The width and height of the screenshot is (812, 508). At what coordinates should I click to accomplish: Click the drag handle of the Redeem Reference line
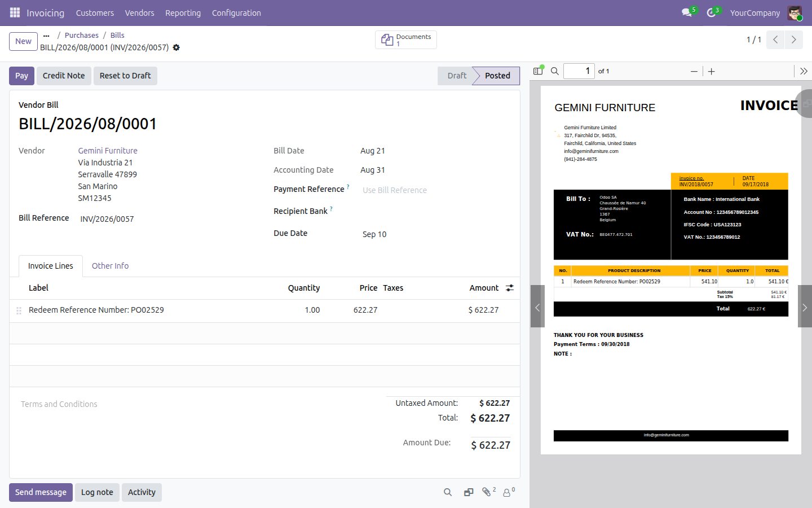19,310
